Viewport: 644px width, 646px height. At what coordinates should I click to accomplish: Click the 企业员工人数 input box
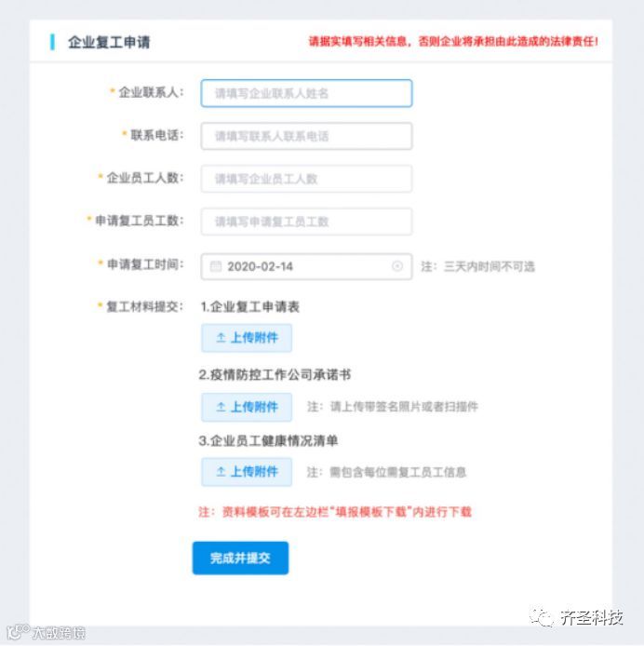306,179
